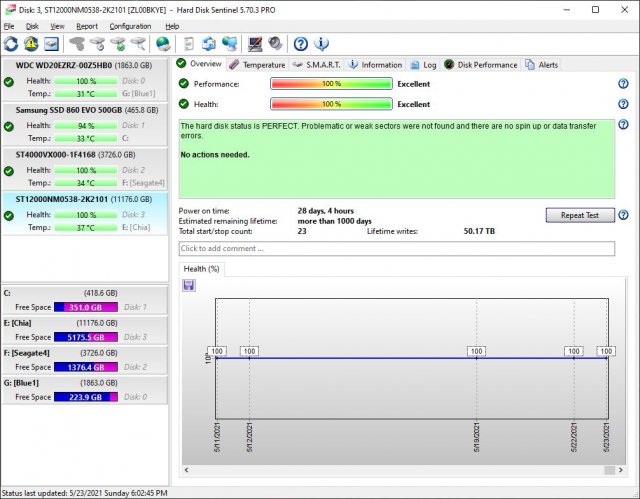Open Help via blue question mark toolbar icon
The image size is (640, 499).
tap(300, 44)
